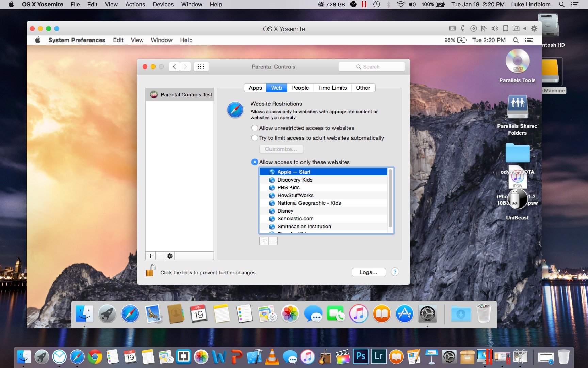Open Mail in the VM dock
588x368 pixels.
pos(153,314)
